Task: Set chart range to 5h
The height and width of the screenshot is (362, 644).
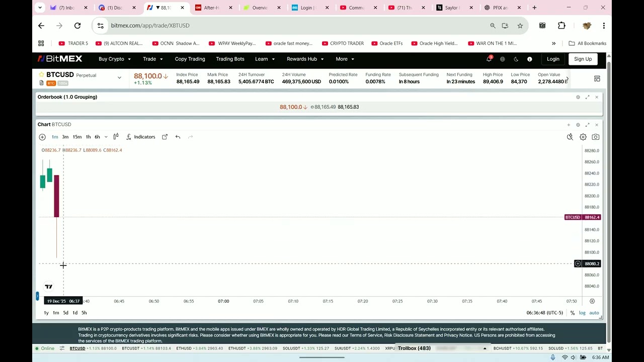Action: click(84, 313)
